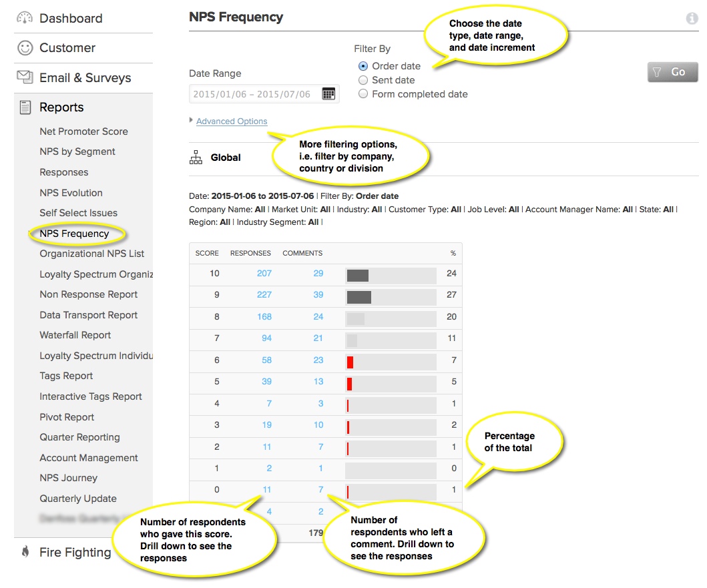The height and width of the screenshot is (588, 707).
Task: Open the calendar picker for Date Range
Action: 329,93
